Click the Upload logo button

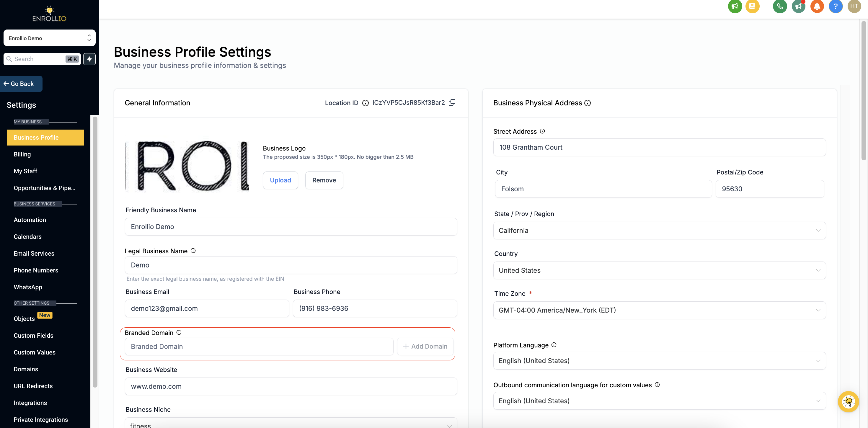click(280, 180)
